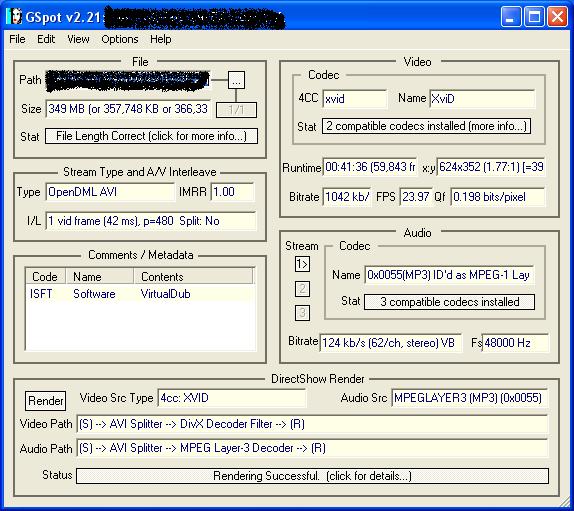Click the codec Name field showing XviD
574x511 pixels.
tap(482, 99)
